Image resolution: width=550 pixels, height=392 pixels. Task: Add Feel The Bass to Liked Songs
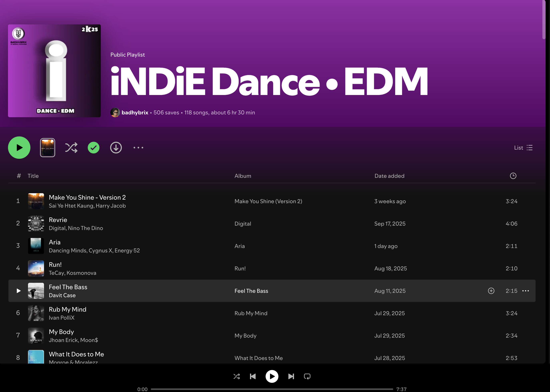pyautogui.click(x=491, y=291)
